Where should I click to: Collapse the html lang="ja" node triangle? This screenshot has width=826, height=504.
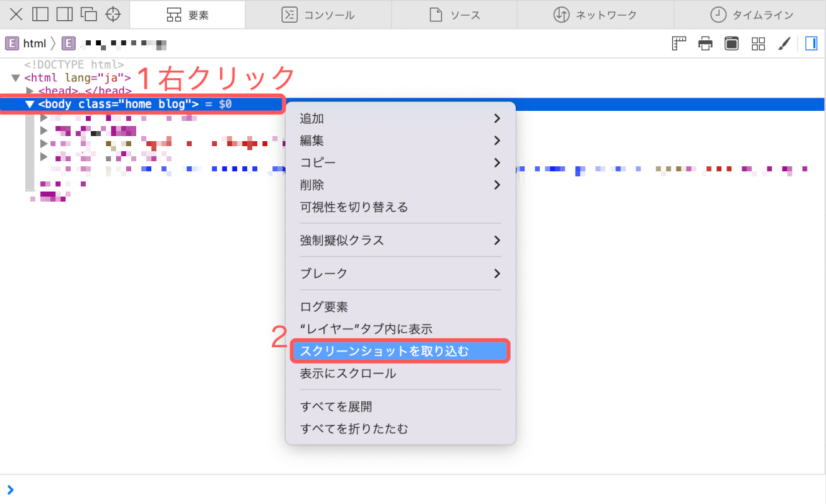pos(16,78)
